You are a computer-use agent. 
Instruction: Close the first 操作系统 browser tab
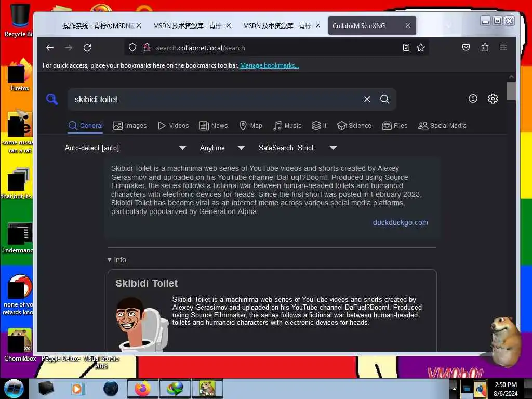tap(139, 26)
